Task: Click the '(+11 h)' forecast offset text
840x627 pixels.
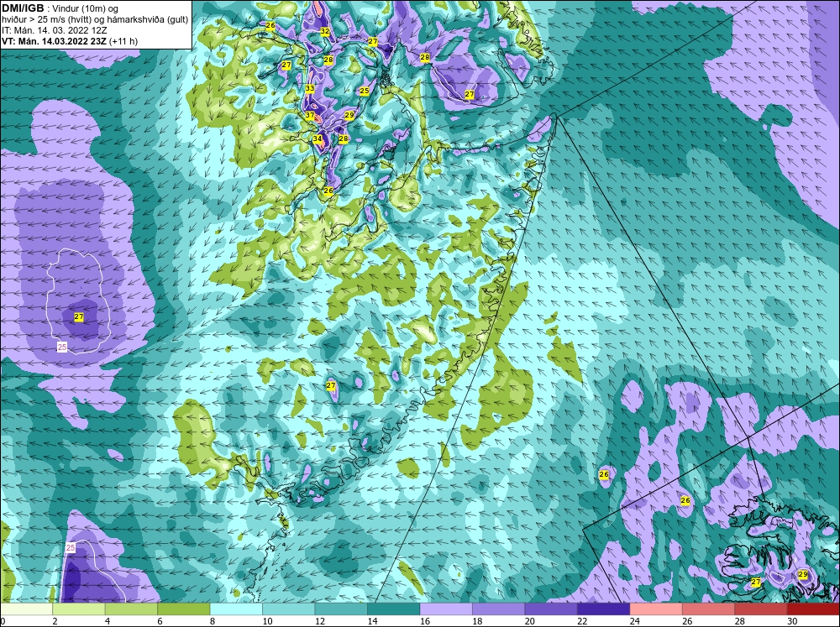Action: tap(123, 41)
